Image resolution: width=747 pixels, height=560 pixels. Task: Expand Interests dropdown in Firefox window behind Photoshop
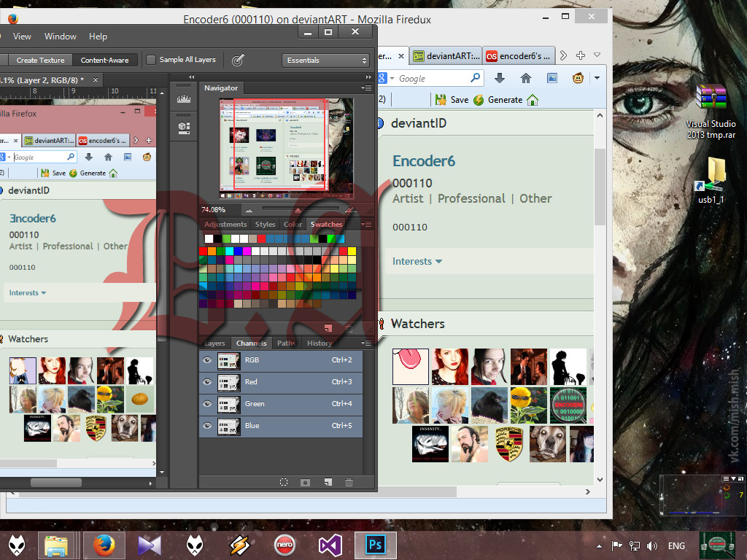[x=417, y=262]
